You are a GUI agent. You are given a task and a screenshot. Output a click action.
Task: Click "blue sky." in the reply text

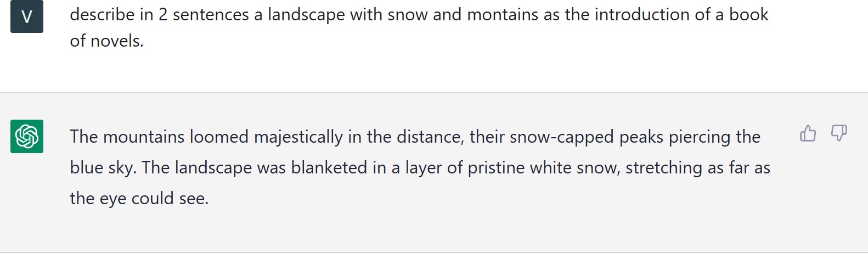(103, 168)
